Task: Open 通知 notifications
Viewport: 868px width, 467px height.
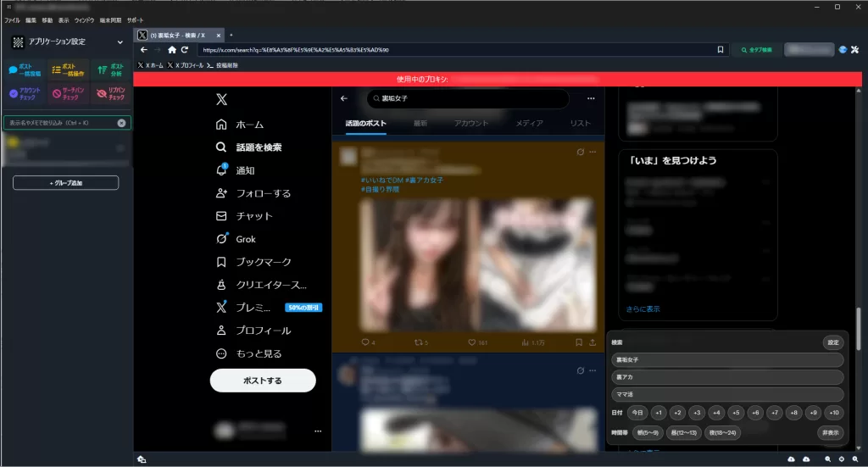Action: coord(236,170)
